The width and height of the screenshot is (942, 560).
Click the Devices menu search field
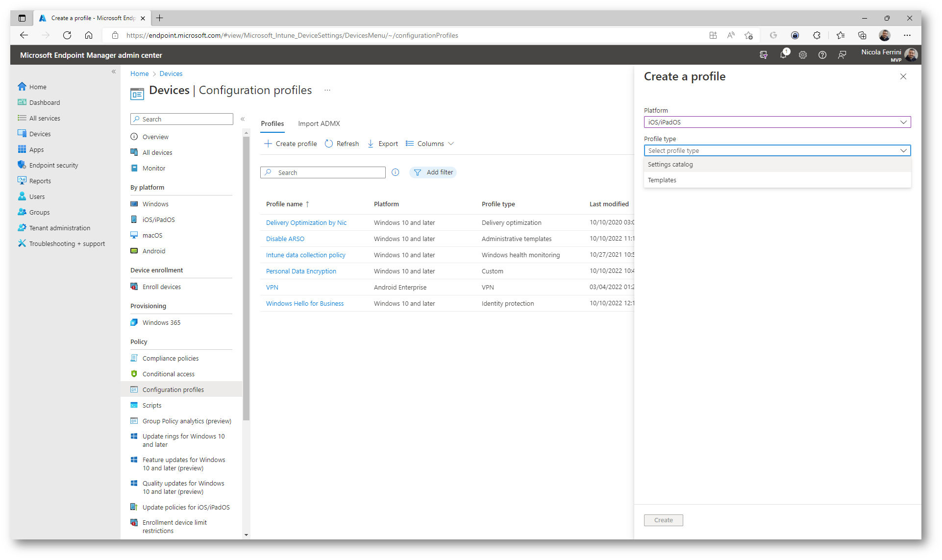[x=182, y=119]
